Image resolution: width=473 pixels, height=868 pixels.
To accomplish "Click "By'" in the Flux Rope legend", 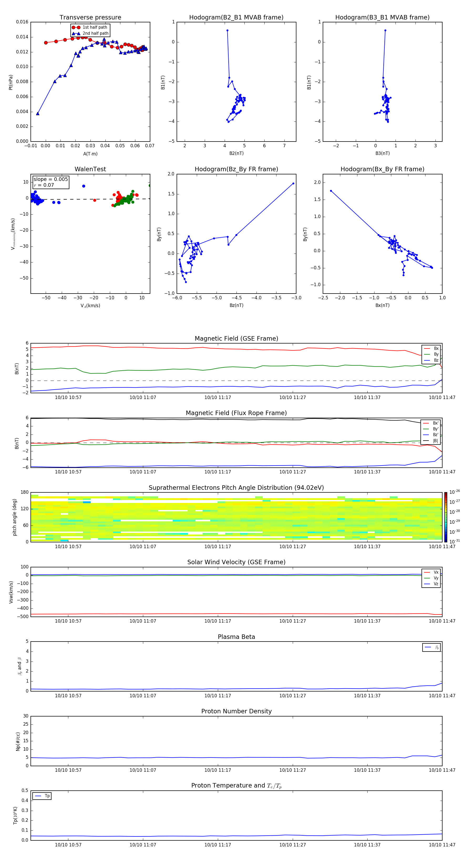I will point(436,429).
